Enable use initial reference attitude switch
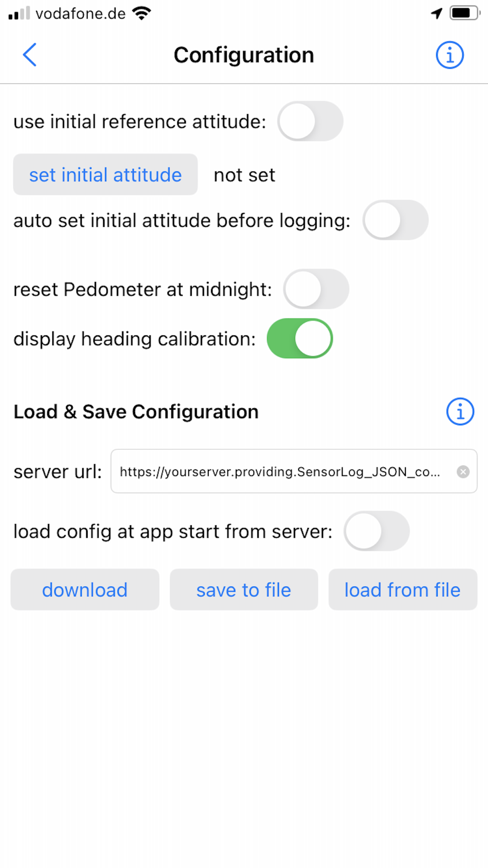The width and height of the screenshot is (488, 868). click(x=310, y=121)
